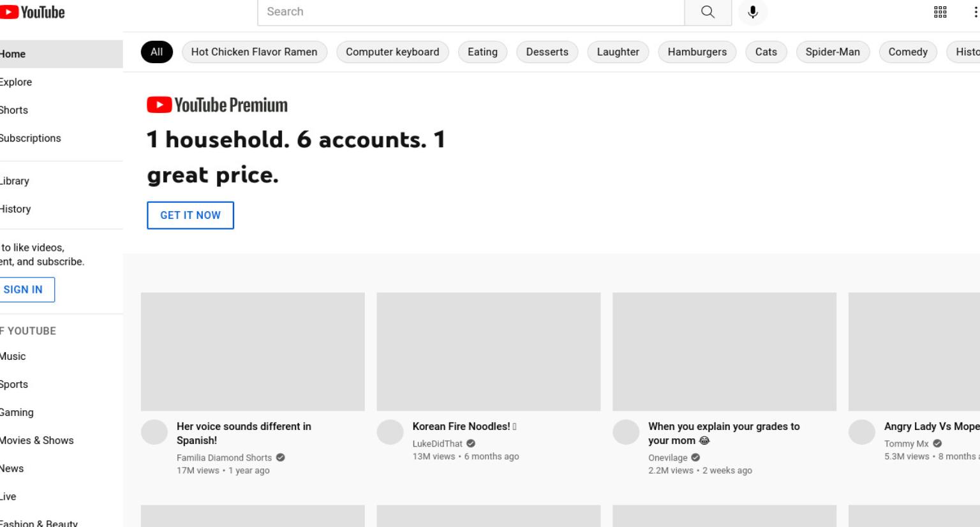Select the Eating chip
The width and height of the screenshot is (980, 527).
[x=482, y=52]
